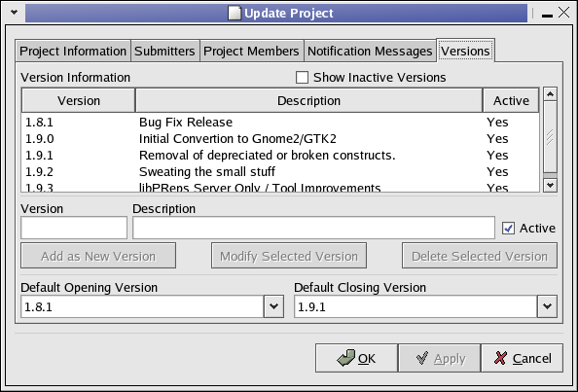Click scrollbar down arrow in version list

click(x=550, y=185)
